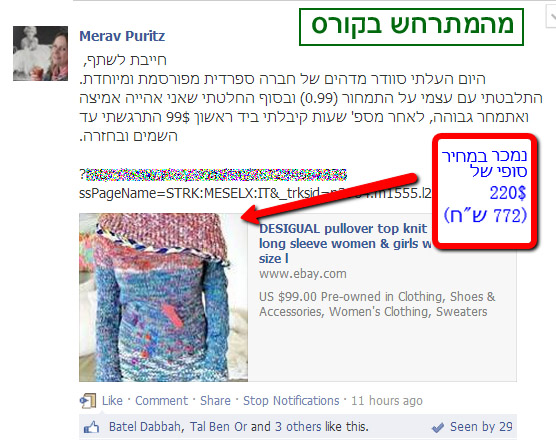Click the US $99.00 Pre-owned description

click(377, 304)
